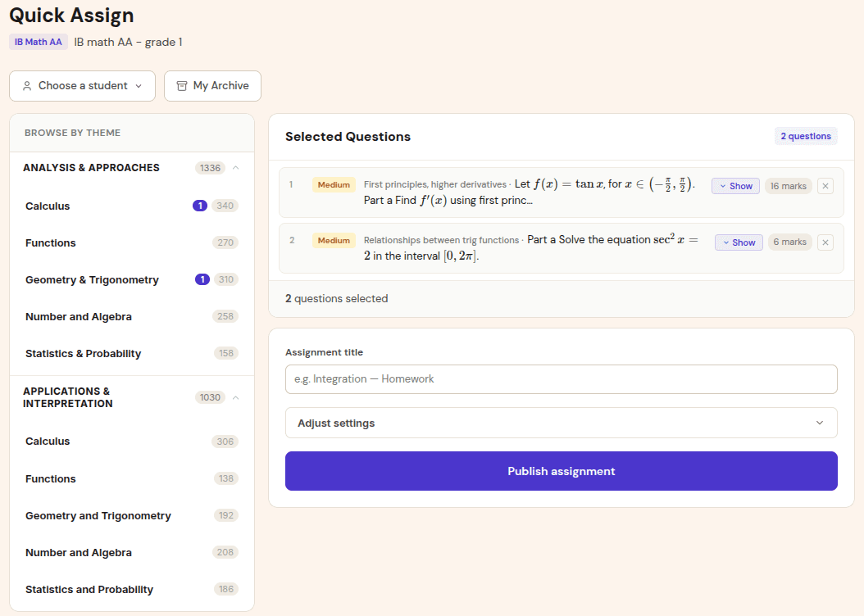
Task: Open the Adjust settings dropdown
Action: [561, 423]
